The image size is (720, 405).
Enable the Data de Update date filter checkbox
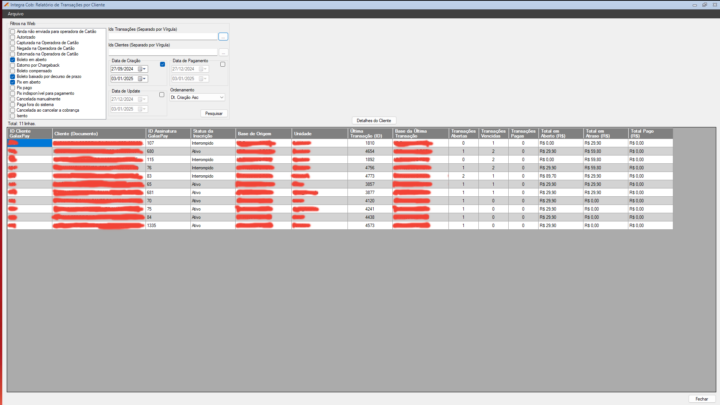coord(162,95)
